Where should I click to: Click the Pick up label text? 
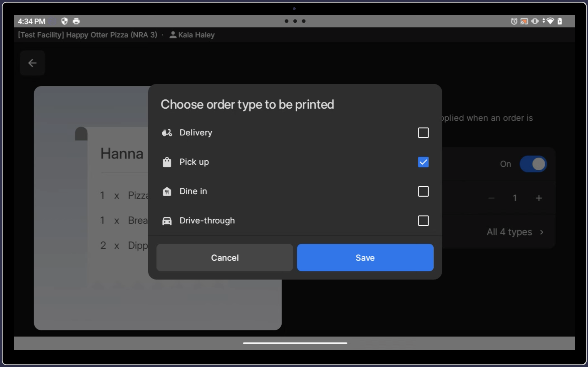tap(194, 162)
